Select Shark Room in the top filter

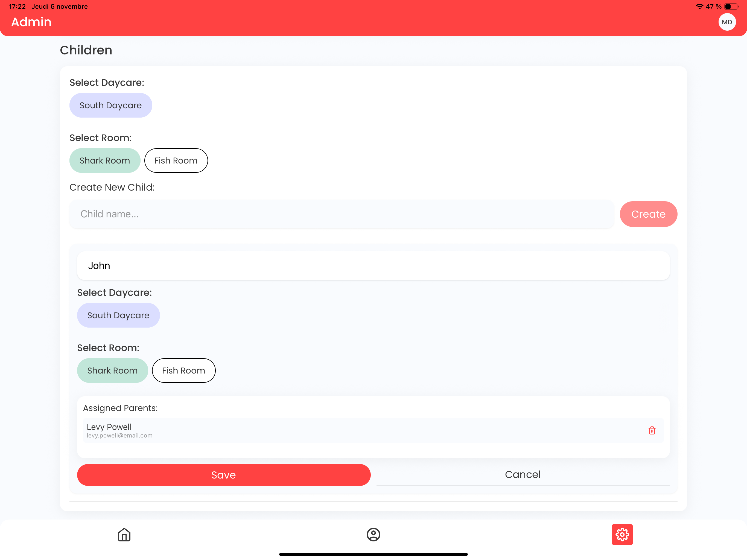(x=105, y=161)
